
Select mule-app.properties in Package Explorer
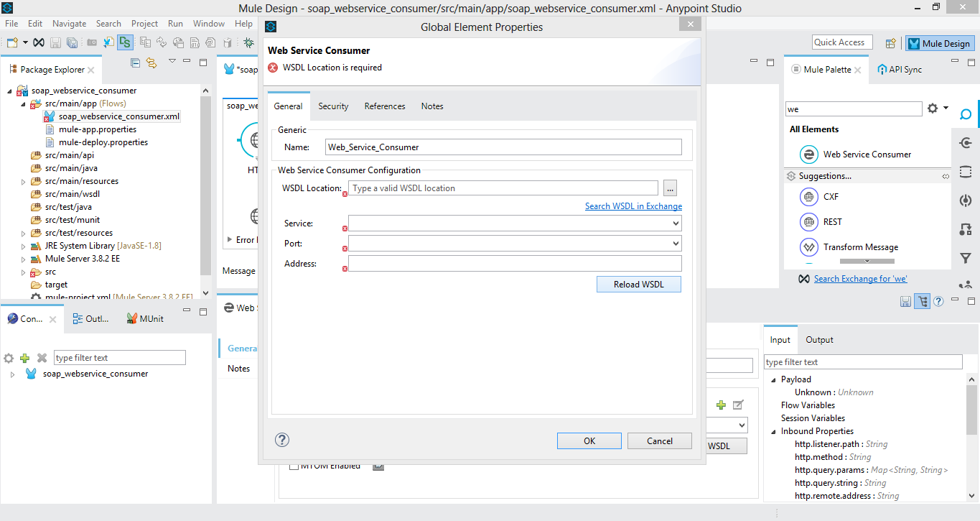click(98, 129)
